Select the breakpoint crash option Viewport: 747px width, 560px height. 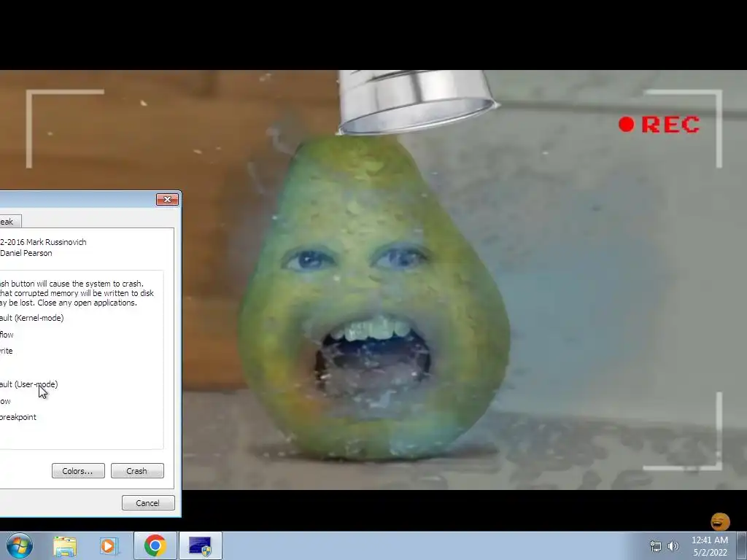tap(18, 417)
